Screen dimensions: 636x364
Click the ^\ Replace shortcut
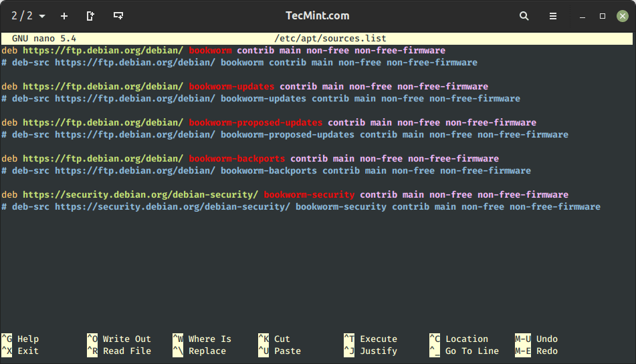(x=199, y=351)
